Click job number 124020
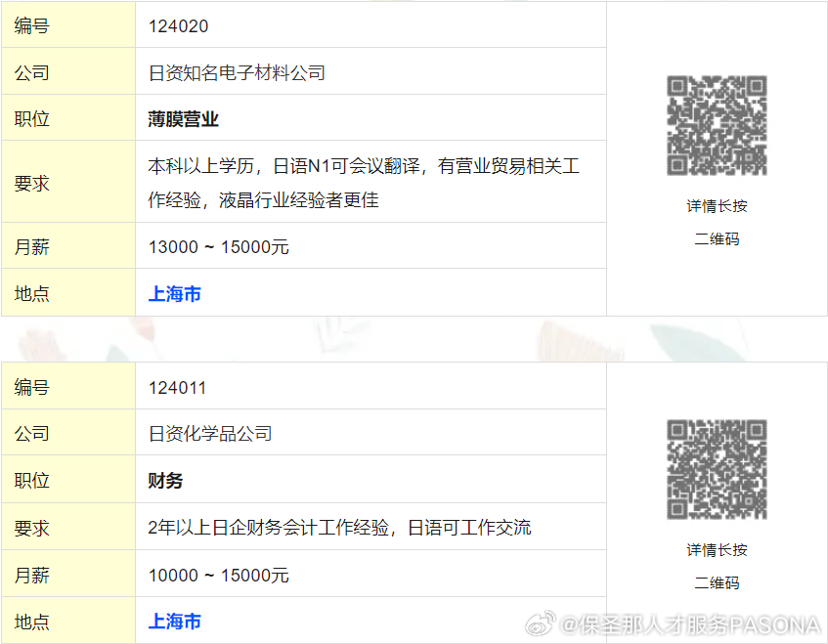This screenshot has width=828, height=644. point(178,26)
